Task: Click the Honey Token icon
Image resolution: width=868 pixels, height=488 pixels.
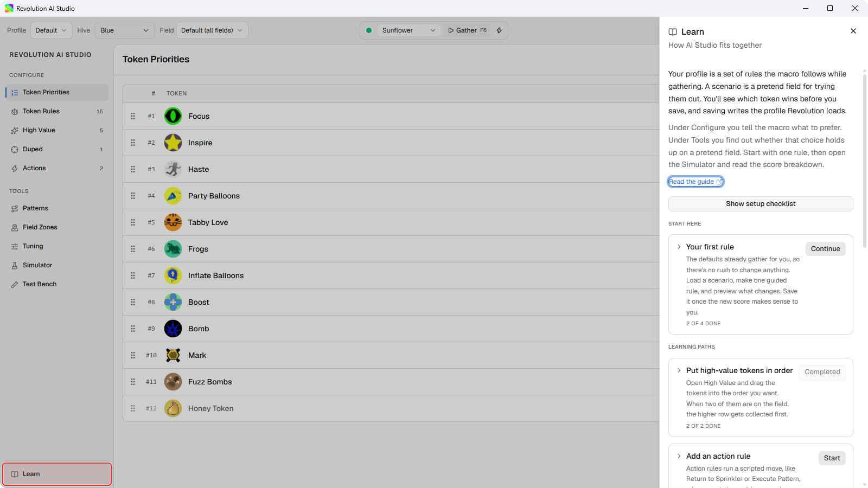Action: tap(173, 408)
